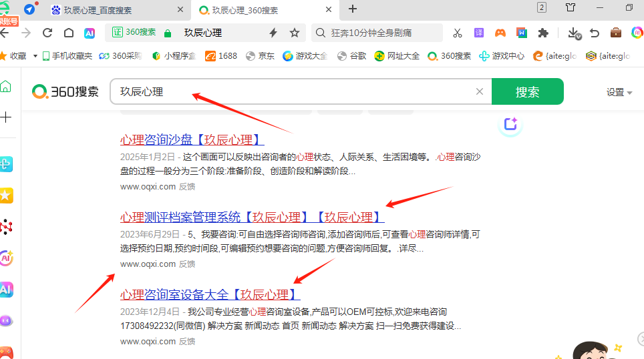
Task: Click the green 搜索 button
Action: coord(527,91)
